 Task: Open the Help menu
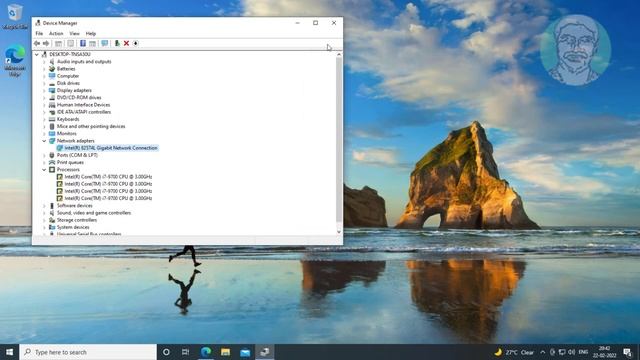pyautogui.click(x=91, y=33)
